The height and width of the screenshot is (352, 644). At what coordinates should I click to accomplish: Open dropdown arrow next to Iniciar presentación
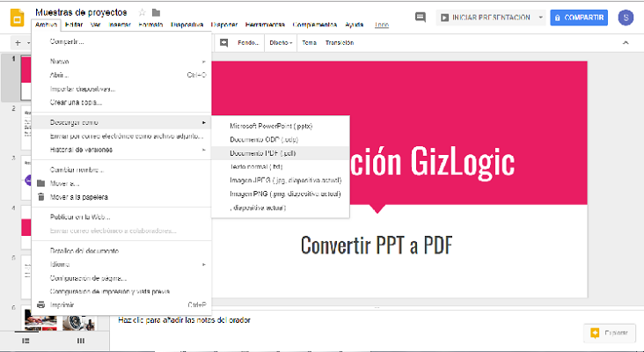(540, 18)
